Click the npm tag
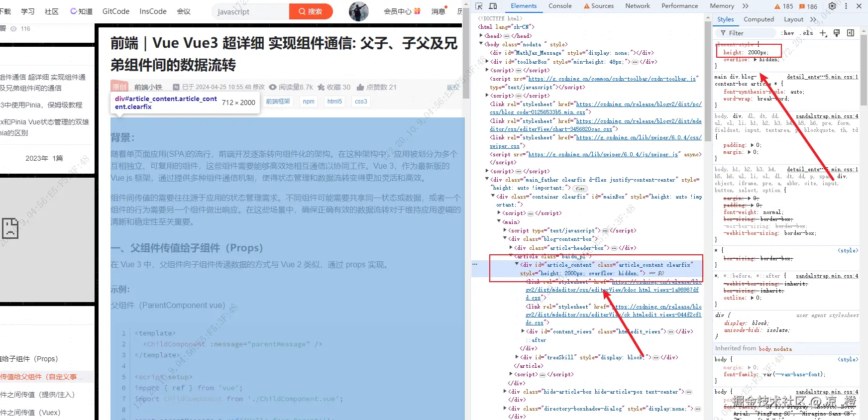 (x=309, y=102)
